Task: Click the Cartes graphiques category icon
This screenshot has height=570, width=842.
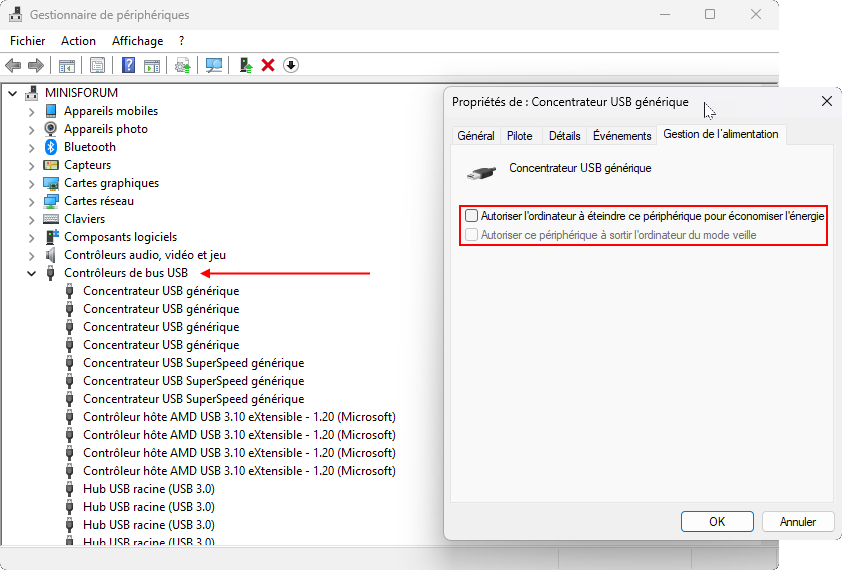Action: point(51,183)
